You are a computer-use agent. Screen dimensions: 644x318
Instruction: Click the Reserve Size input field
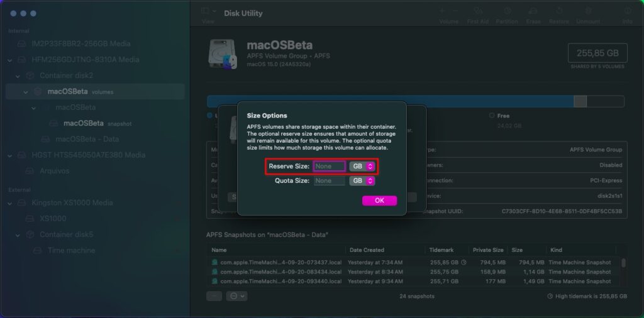(330, 166)
